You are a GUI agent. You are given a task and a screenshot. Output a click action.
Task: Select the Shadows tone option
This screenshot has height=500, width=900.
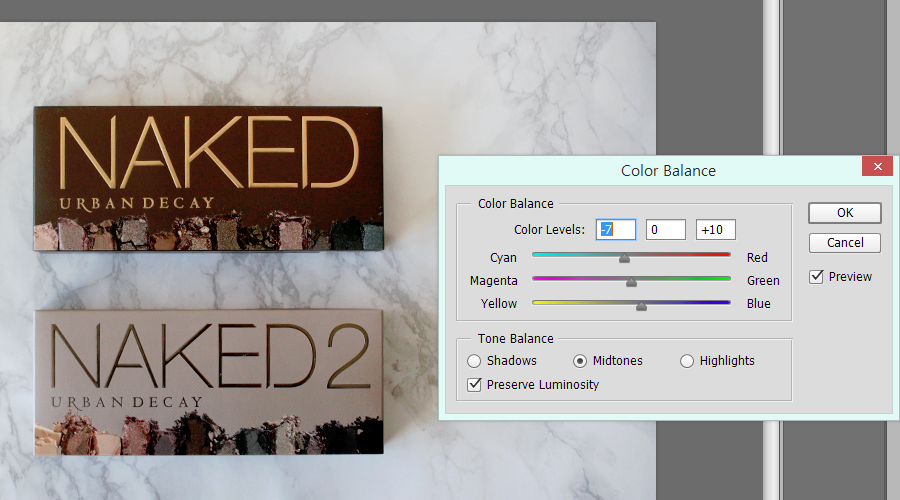tap(475, 361)
